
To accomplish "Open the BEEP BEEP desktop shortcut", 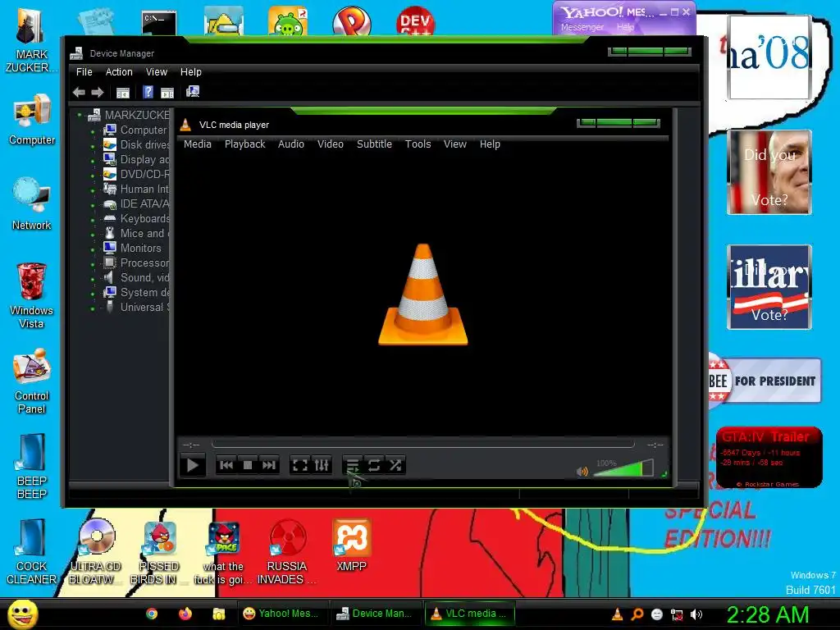I will click(32, 466).
